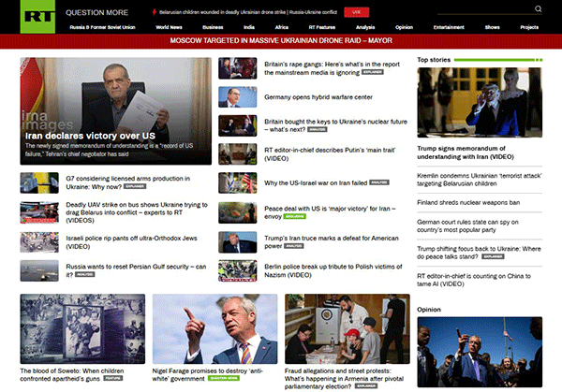Open the Russia & Former Soviet Union menu

click(x=102, y=27)
